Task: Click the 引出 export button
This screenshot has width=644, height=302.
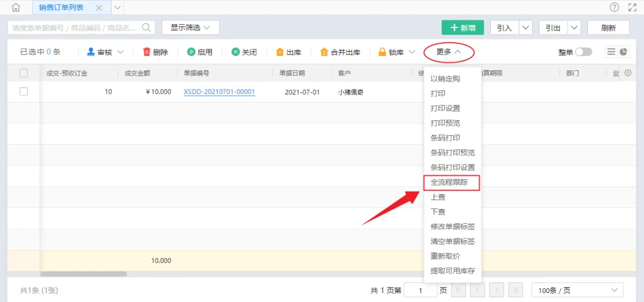Action: 553,27
